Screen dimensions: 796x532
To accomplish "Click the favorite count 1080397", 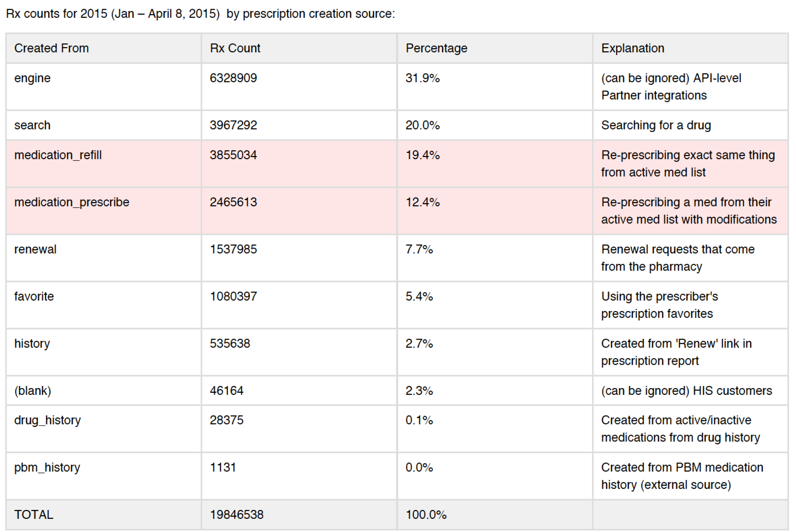I will click(233, 296).
